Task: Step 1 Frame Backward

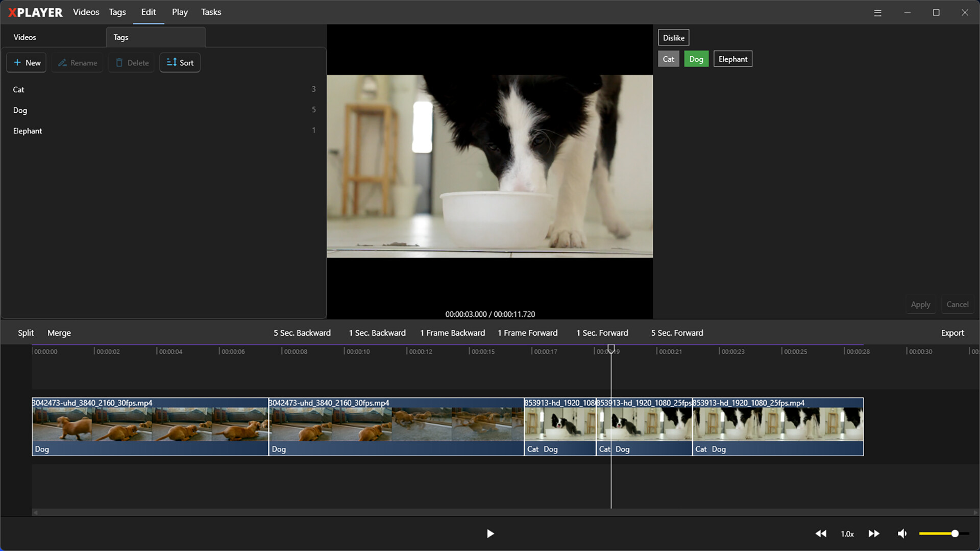Action: pos(453,333)
